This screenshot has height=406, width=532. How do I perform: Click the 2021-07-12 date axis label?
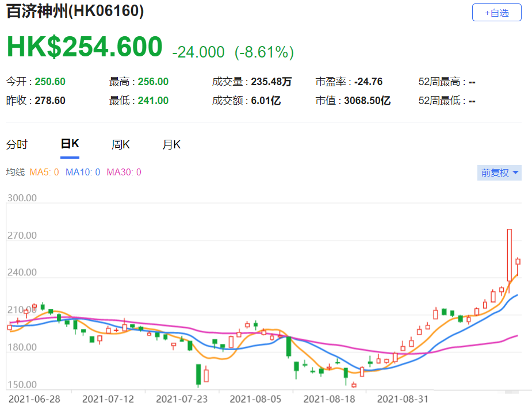(x=108, y=399)
